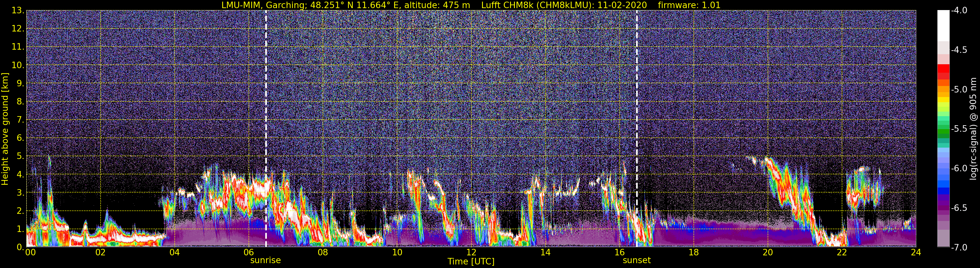980x268 pixels.
Task: Click the '2.' height axis tick label
Action: (x=20, y=211)
